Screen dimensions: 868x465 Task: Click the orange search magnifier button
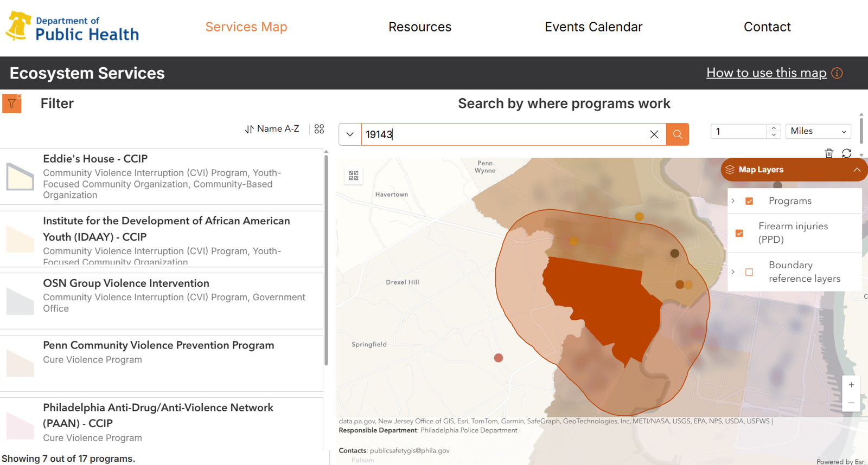[677, 134]
